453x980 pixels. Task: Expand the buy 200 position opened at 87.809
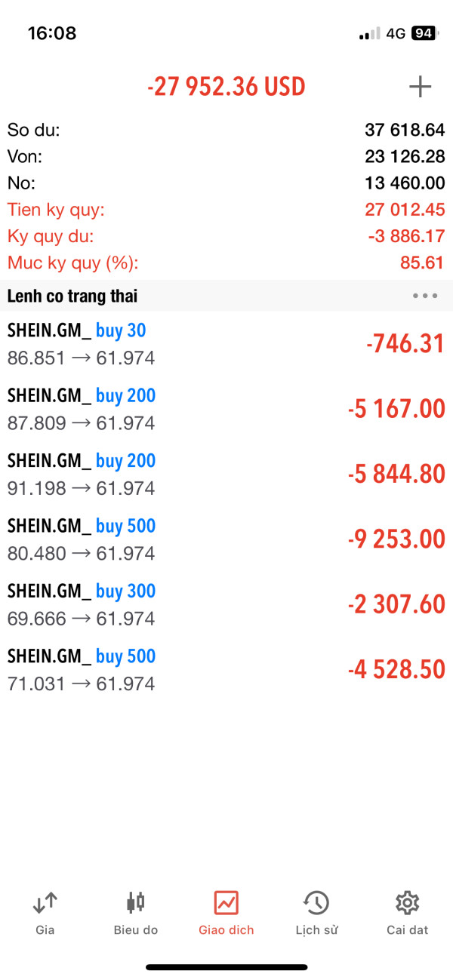[x=226, y=409]
